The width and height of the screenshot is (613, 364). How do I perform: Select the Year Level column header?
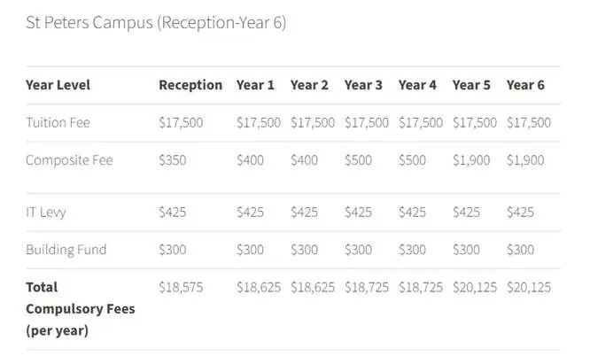58,85
